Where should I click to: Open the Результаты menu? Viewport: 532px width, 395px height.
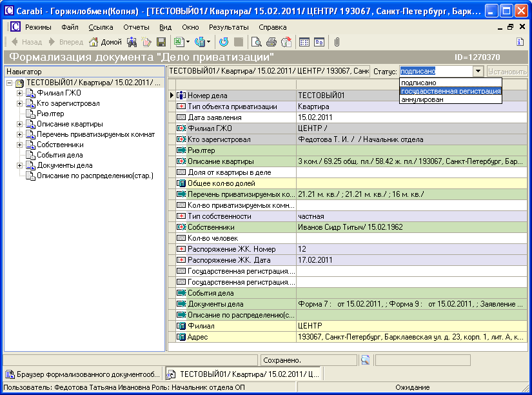click(x=228, y=27)
